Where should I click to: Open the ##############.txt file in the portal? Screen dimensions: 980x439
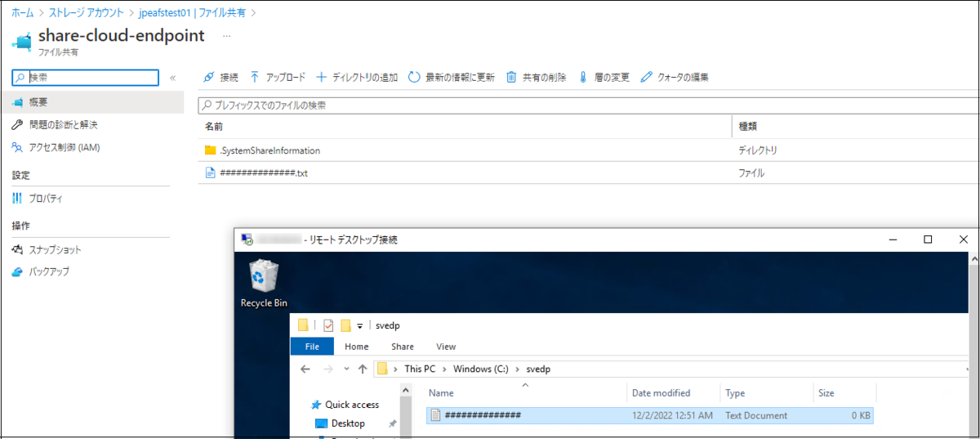(x=263, y=173)
